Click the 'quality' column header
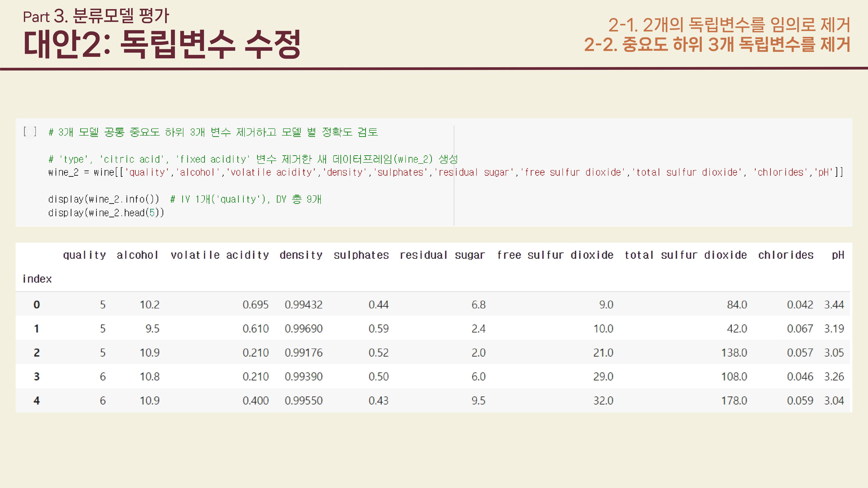The height and width of the screenshot is (488, 868). tap(84, 255)
